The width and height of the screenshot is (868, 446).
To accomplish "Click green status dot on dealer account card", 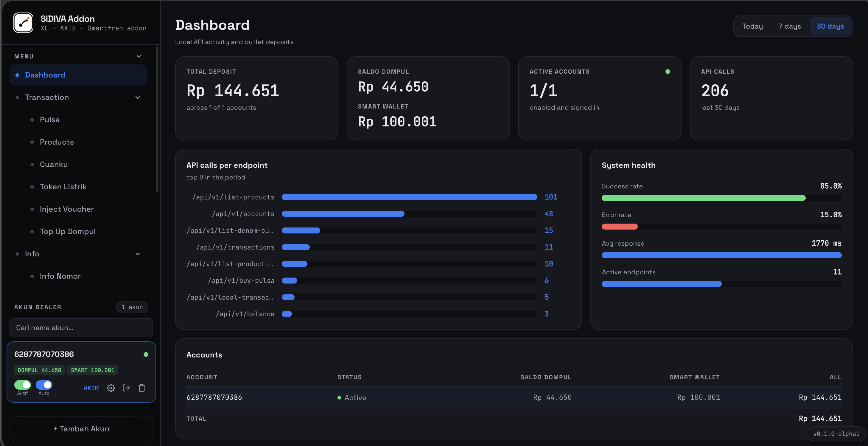I will 146,354.
